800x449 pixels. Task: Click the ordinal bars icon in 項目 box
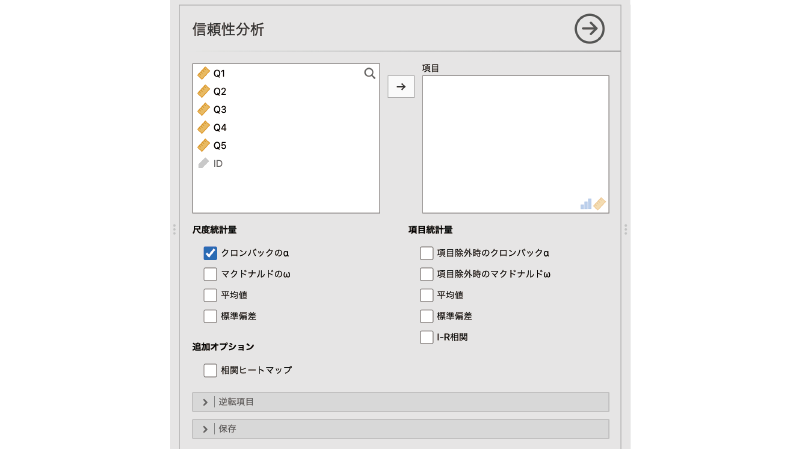point(586,204)
